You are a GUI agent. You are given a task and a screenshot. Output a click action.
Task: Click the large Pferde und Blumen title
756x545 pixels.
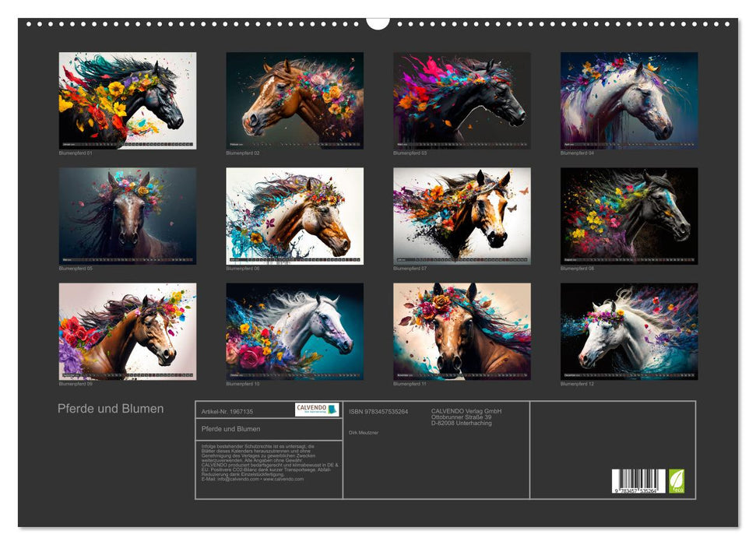(111, 409)
